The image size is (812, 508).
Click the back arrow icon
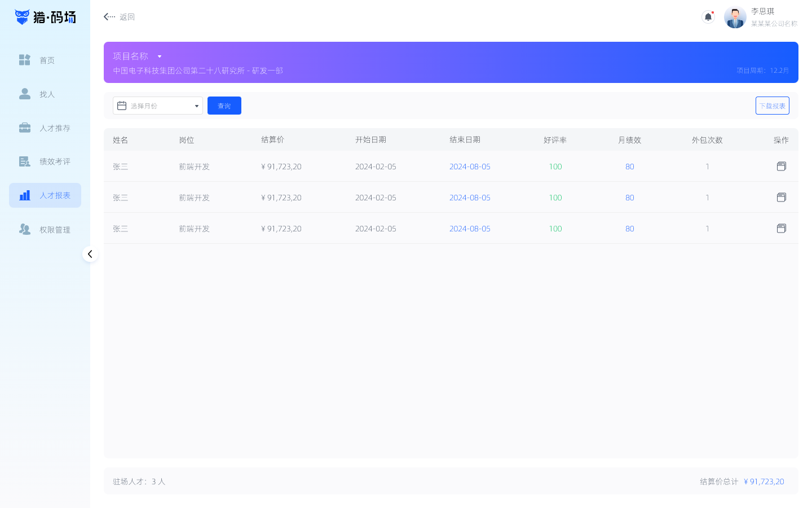click(109, 17)
